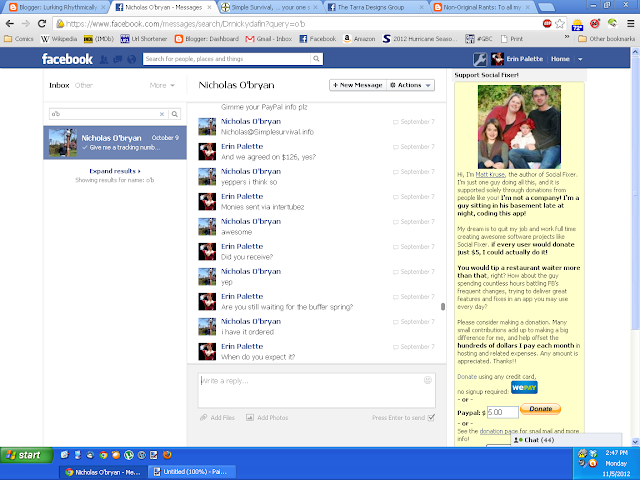Viewport: 640px width, 480px height.
Task: Open Chrome from quick launch
Action: (x=103, y=455)
